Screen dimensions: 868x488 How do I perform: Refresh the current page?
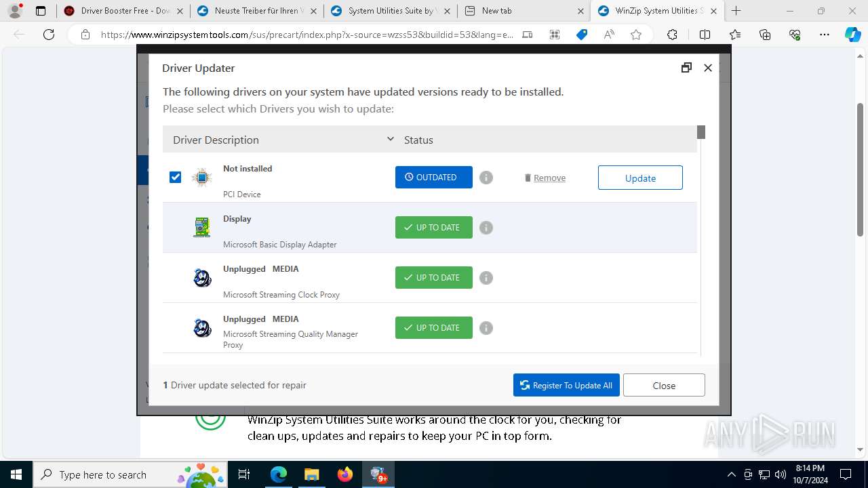(x=49, y=35)
